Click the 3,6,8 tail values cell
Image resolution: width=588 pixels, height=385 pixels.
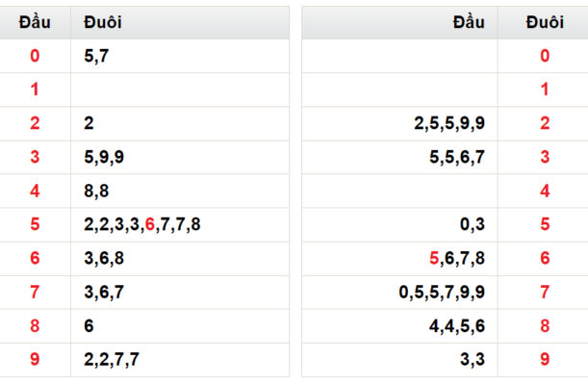click(180, 258)
